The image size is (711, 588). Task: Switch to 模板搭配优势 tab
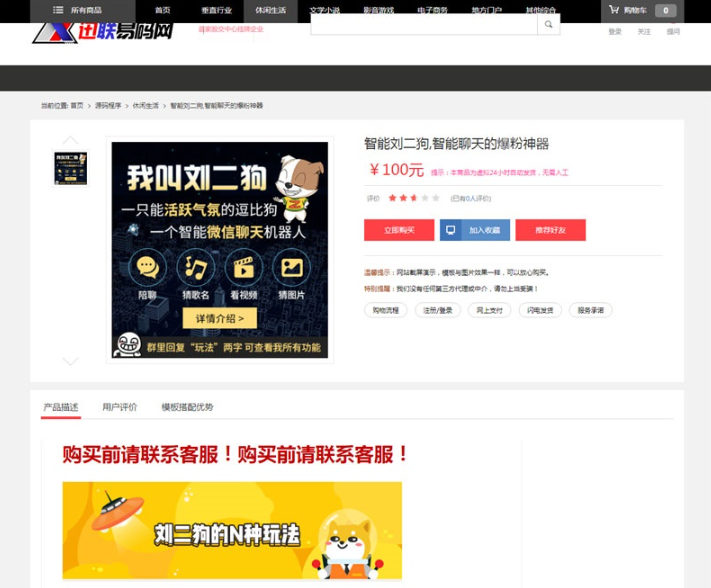[x=187, y=407]
